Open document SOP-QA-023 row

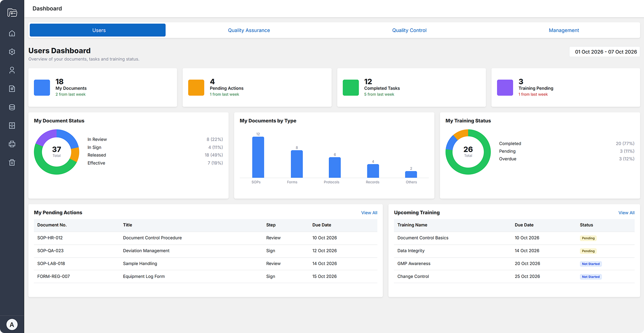click(x=206, y=251)
